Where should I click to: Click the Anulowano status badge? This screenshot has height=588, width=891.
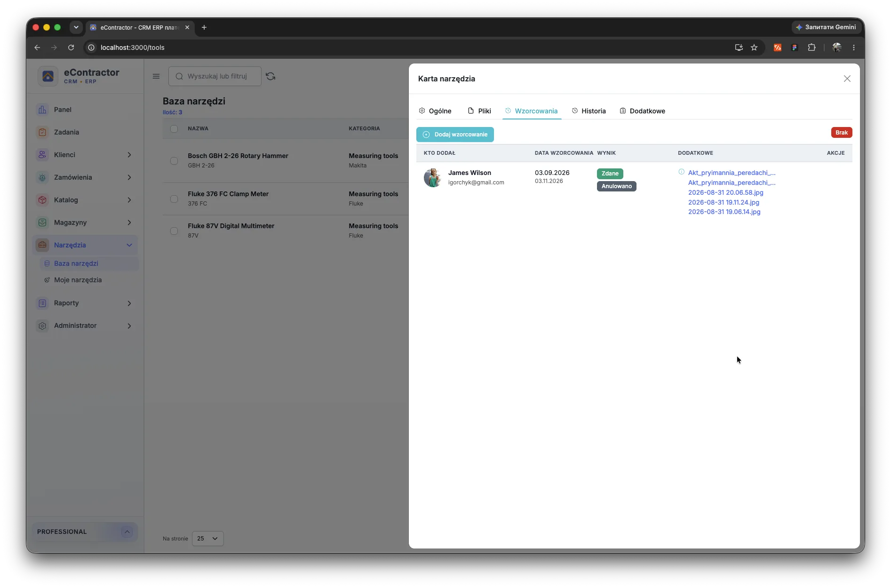(x=616, y=186)
